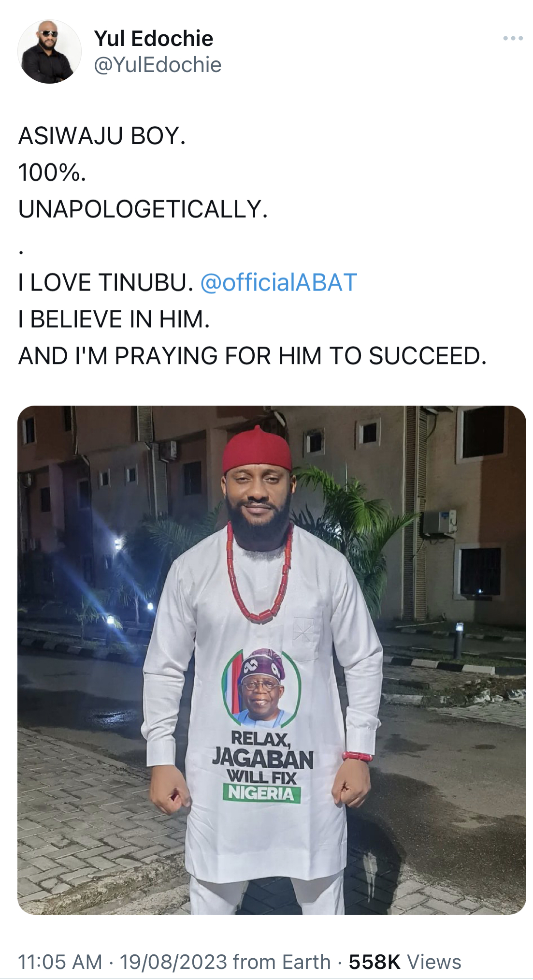Click the Yul Edochie display name

point(154,38)
